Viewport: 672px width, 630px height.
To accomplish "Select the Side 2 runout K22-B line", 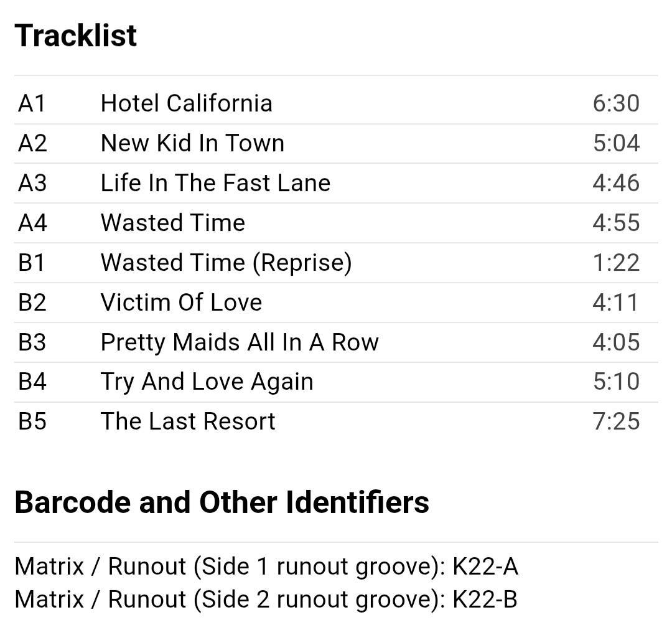I will (266, 599).
